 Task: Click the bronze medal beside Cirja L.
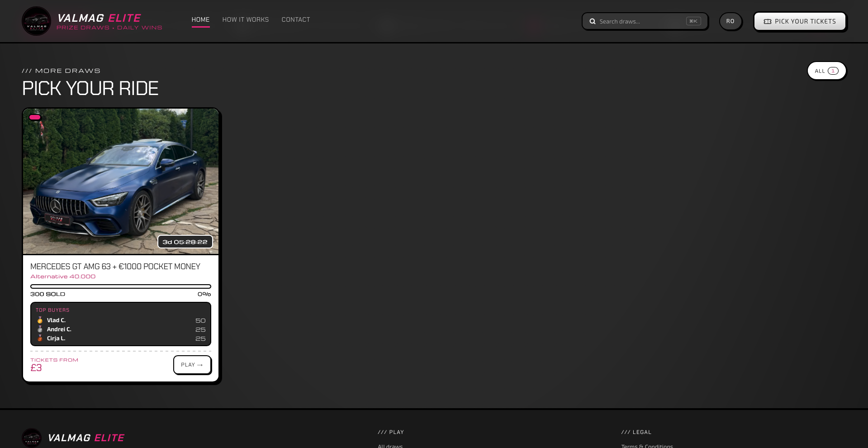pos(40,338)
